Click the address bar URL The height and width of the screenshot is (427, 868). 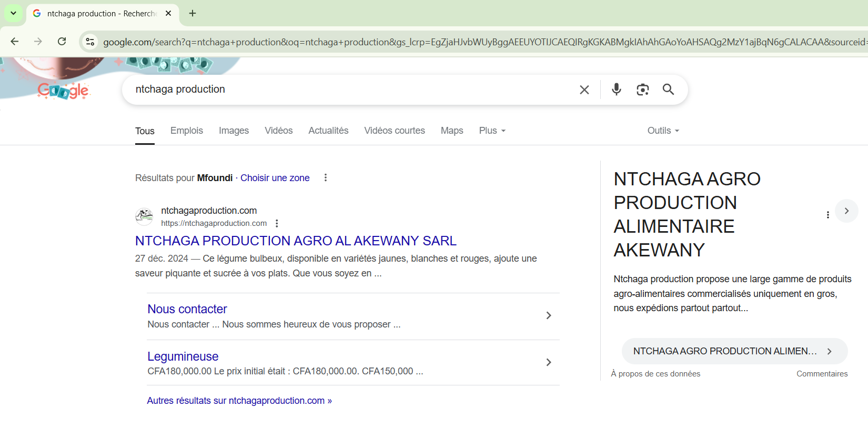(484, 42)
